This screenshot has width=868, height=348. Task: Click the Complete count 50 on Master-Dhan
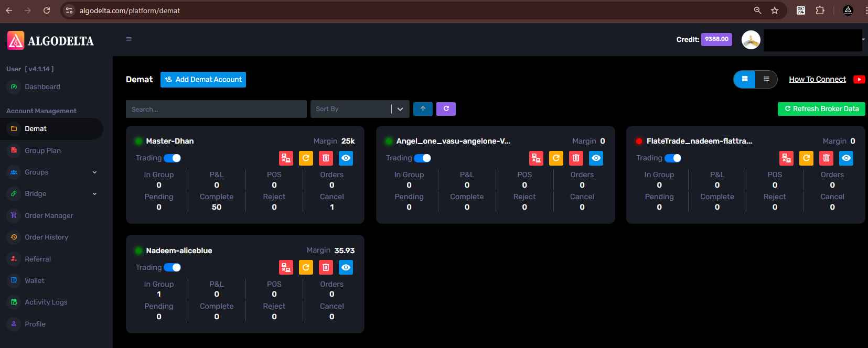[217, 208]
